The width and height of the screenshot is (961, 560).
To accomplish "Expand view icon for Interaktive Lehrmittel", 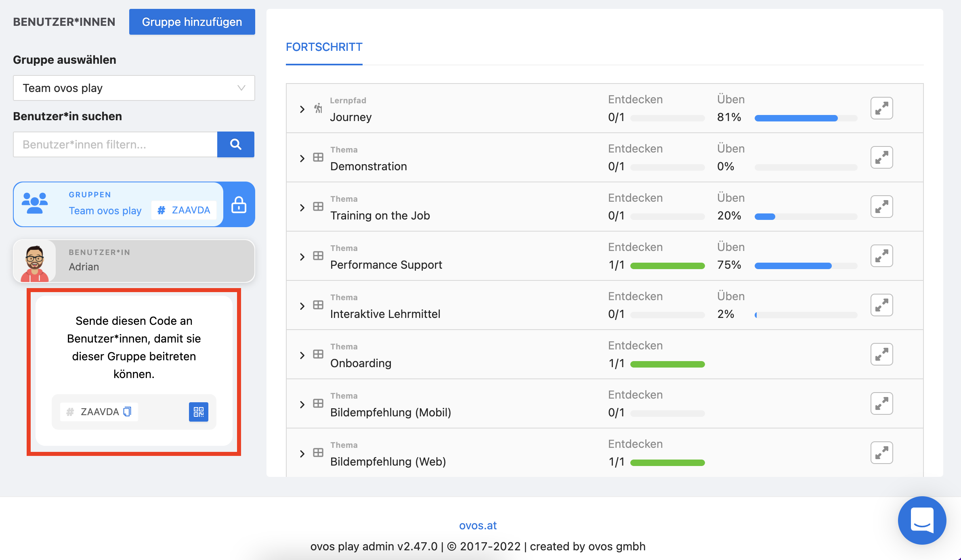I will coord(881,305).
